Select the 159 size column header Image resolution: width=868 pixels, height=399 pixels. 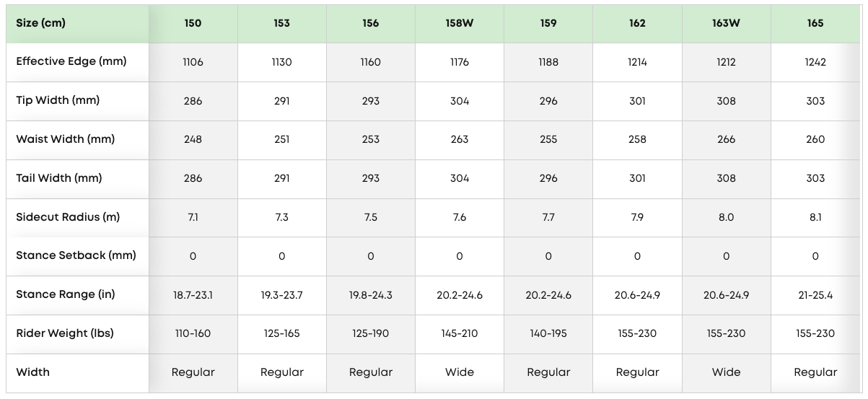[548, 23]
